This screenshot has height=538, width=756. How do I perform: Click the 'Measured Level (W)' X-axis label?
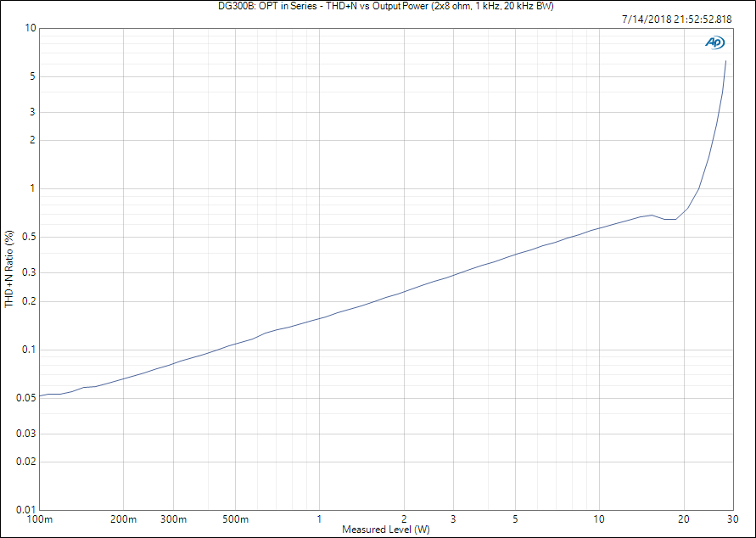pyautogui.click(x=386, y=530)
